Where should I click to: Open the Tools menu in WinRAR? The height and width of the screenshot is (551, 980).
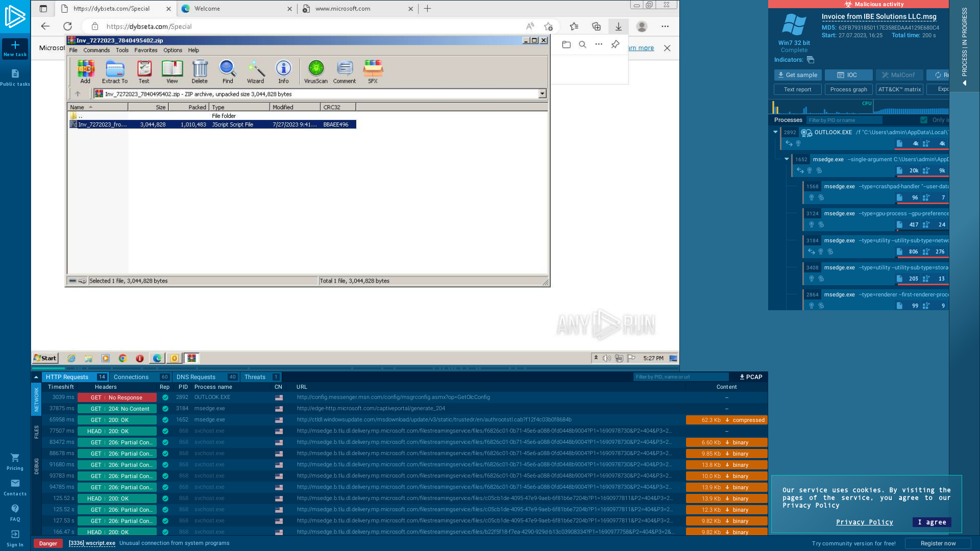(x=122, y=50)
